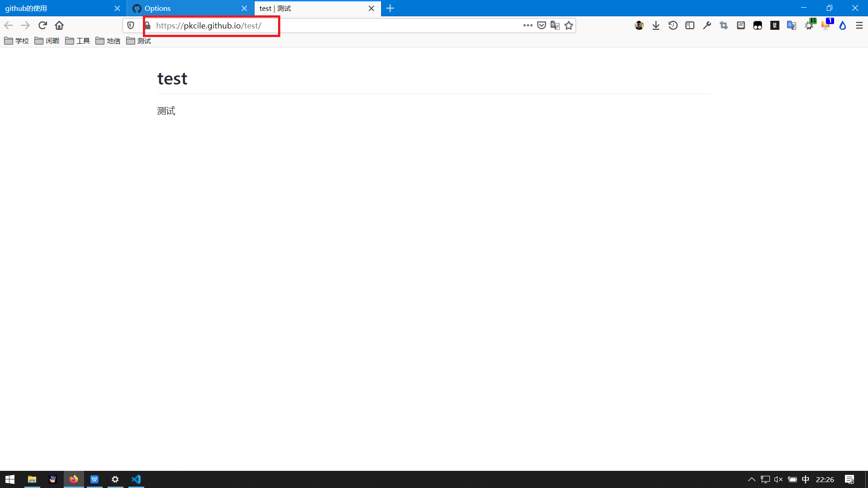Click the æ keyboard extension icon
Screen dimensions: 868x488
tap(741, 25)
